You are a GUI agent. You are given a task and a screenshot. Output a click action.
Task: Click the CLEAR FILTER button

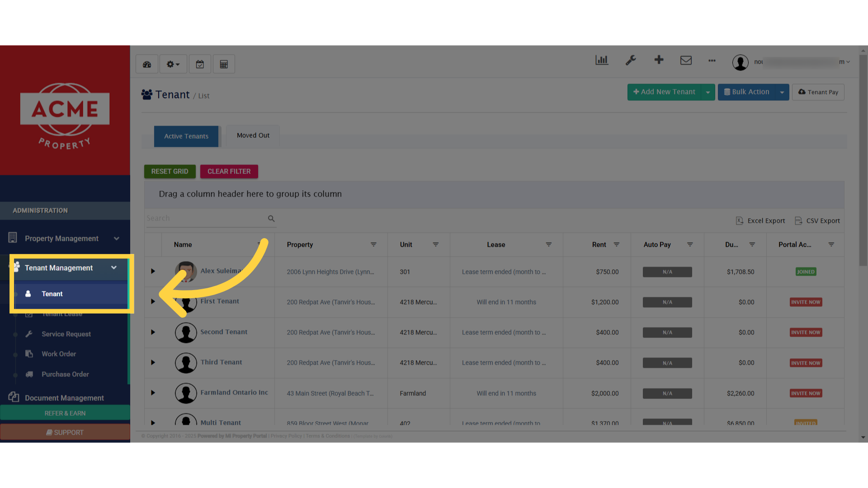(229, 171)
